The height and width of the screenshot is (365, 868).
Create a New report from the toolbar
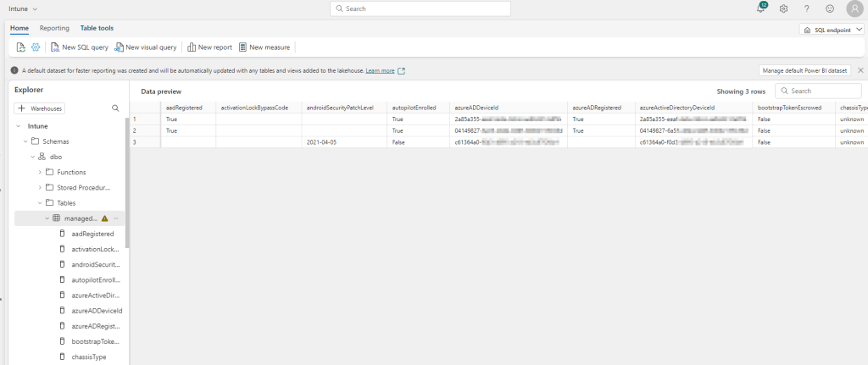pos(210,47)
